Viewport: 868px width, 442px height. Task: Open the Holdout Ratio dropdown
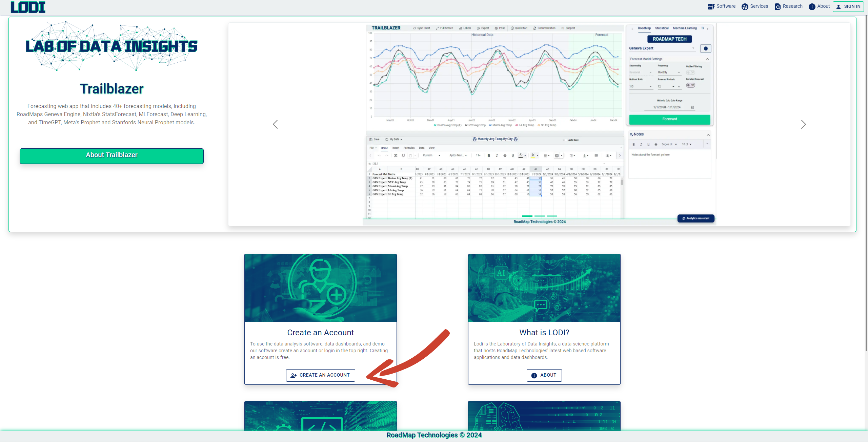(641, 87)
